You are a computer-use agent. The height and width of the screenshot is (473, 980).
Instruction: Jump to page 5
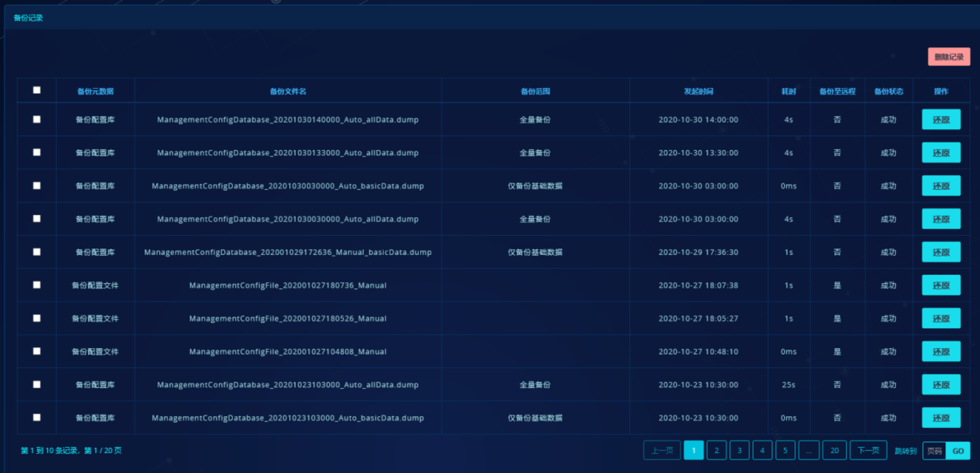(x=785, y=450)
